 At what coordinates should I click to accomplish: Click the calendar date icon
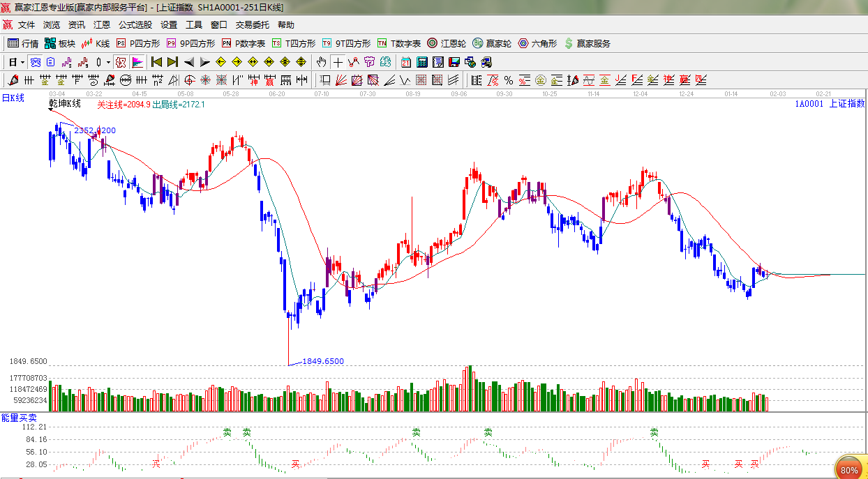(405, 62)
